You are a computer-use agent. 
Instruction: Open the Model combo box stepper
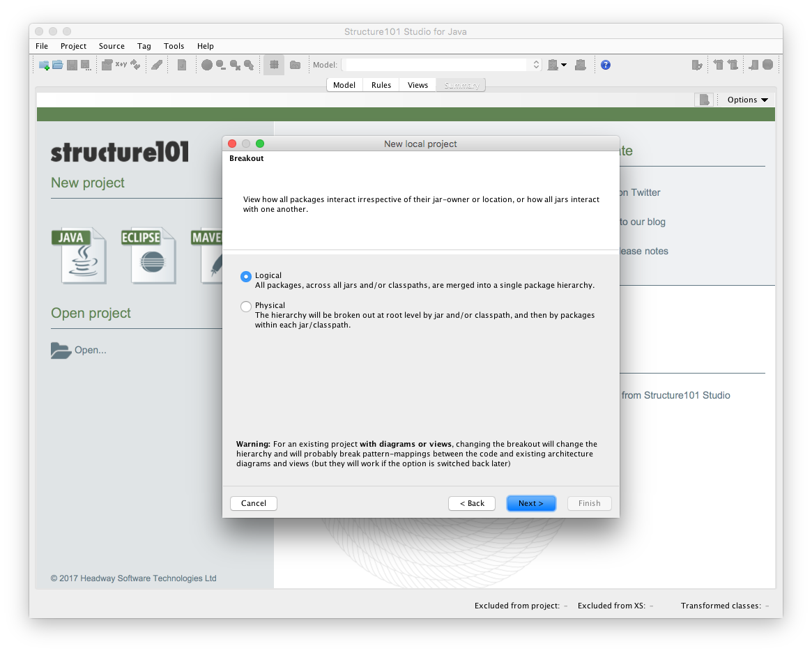pos(536,65)
